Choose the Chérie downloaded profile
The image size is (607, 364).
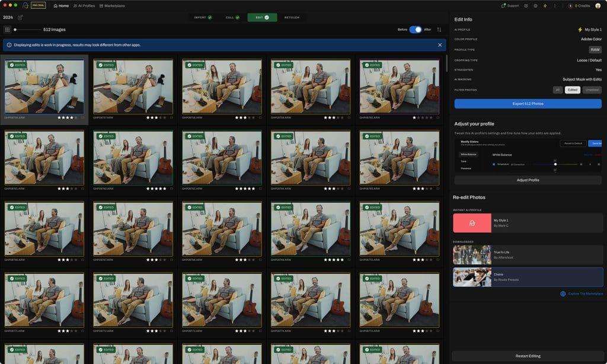coord(528,277)
